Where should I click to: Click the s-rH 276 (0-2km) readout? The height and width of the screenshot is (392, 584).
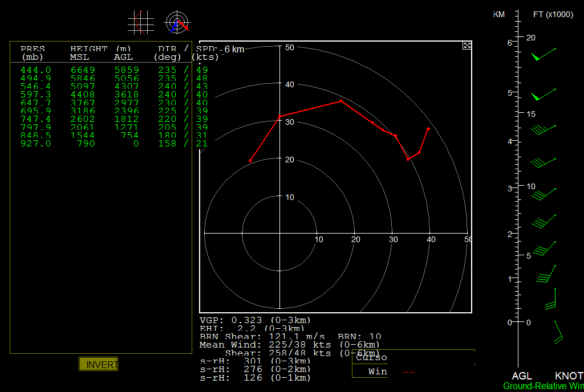(x=255, y=369)
